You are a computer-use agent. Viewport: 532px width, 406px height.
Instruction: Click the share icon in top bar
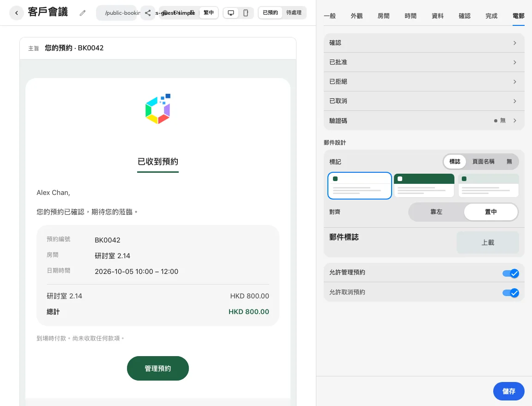[x=148, y=13]
